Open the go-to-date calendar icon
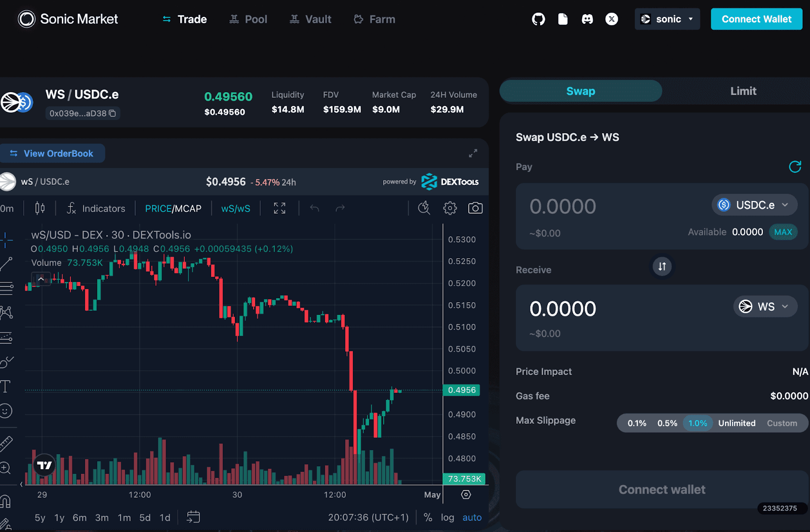This screenshot has width=810, height=532. 193,517
